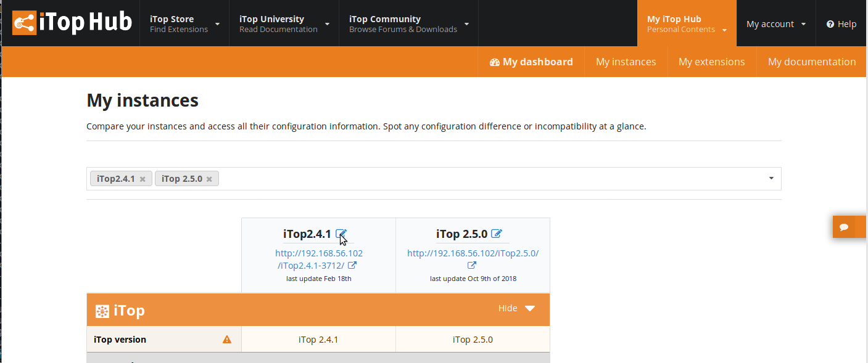This screenshot has height=363, width=868.
Task: Open iTop 2.5.0 URL external link icon
Action: pos(472,266)
